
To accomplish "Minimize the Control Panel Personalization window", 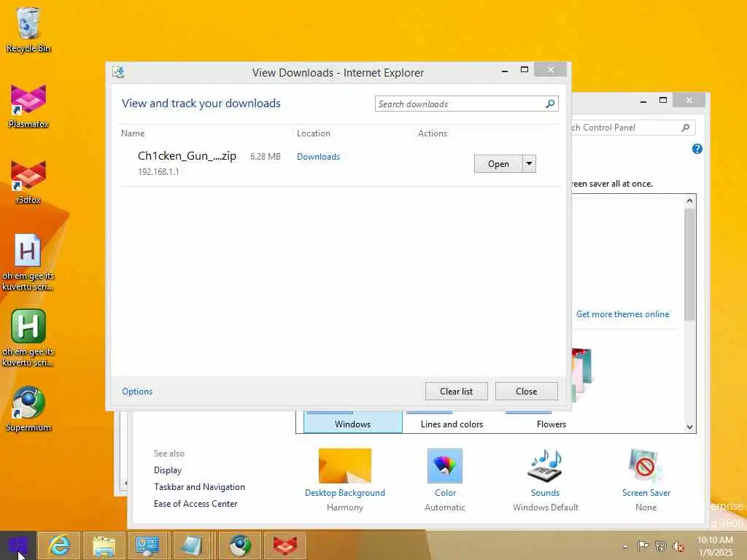I will click(643, 101).
